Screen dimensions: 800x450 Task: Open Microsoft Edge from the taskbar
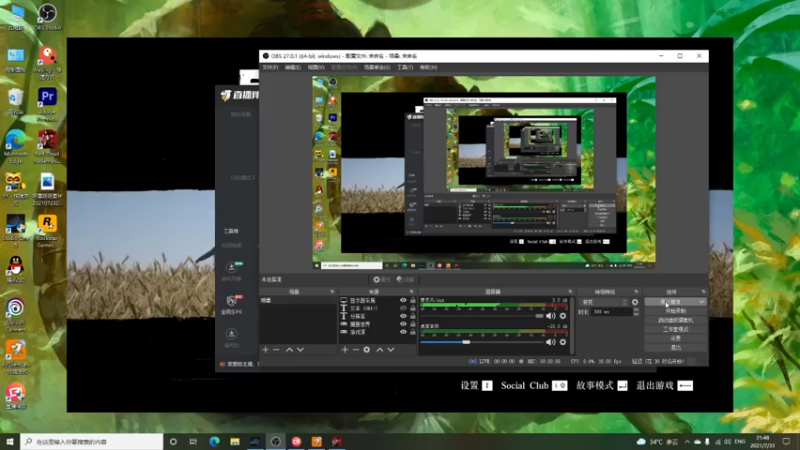[214, 441]
